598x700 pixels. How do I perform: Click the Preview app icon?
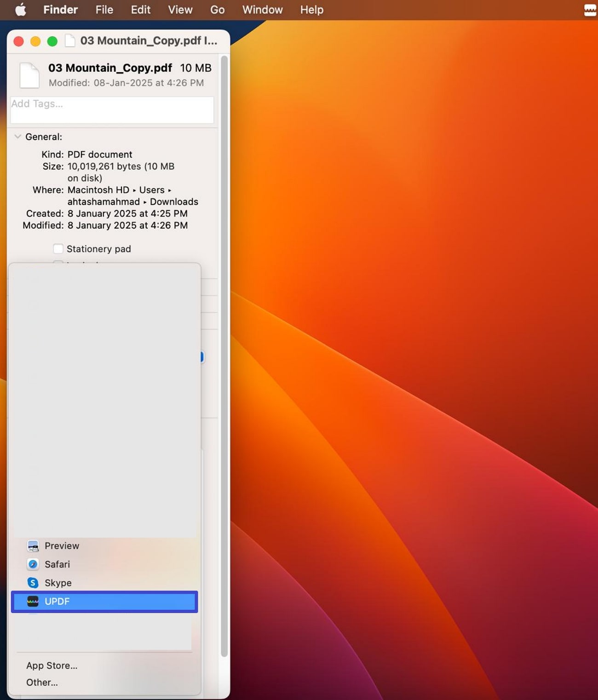33,546
